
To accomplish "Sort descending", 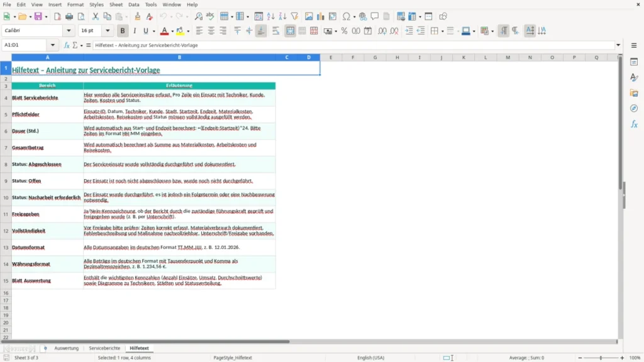I will tap(282, 16).
